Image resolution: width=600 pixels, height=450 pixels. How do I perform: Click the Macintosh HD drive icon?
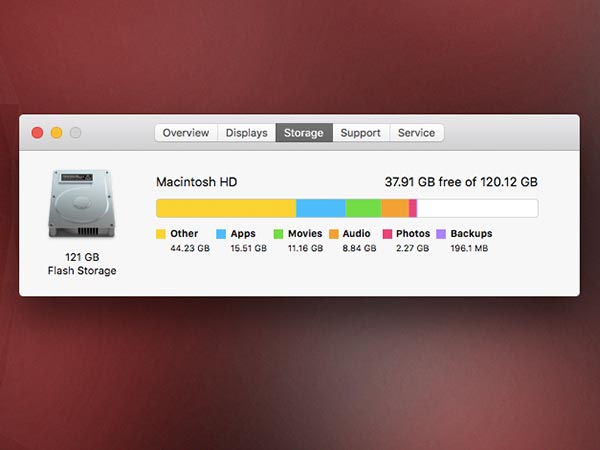(x=82, y=204)
